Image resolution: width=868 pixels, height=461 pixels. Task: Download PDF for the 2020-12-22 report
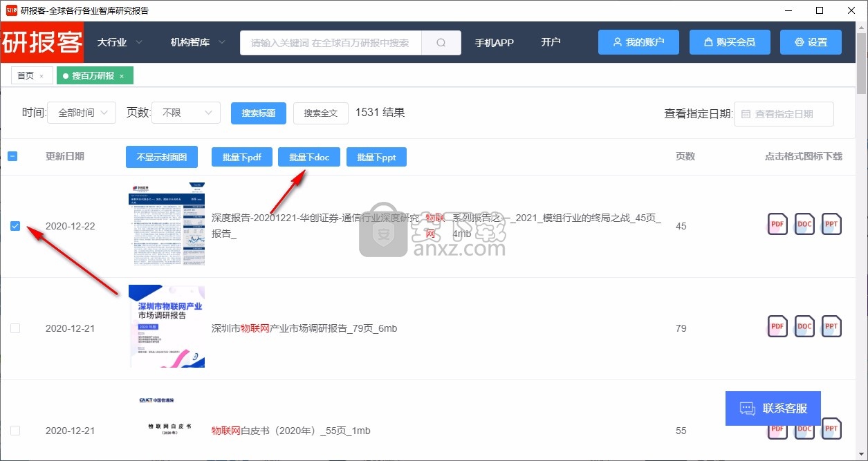pos(777,225)
